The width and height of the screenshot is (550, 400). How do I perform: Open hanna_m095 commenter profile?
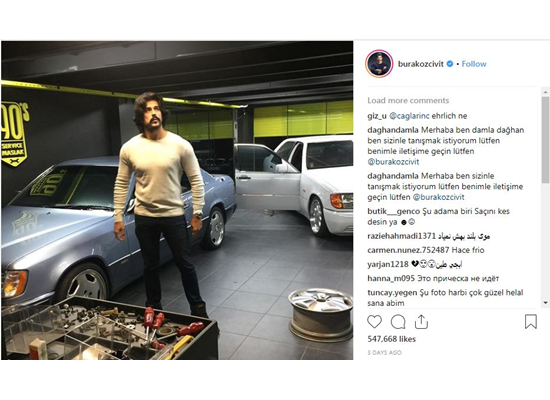click(391, 279)
